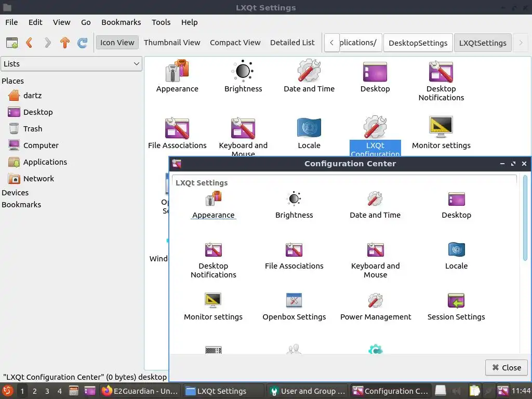
Task: Go back with the left arrow toolbar icon
Action: (30, 43)
